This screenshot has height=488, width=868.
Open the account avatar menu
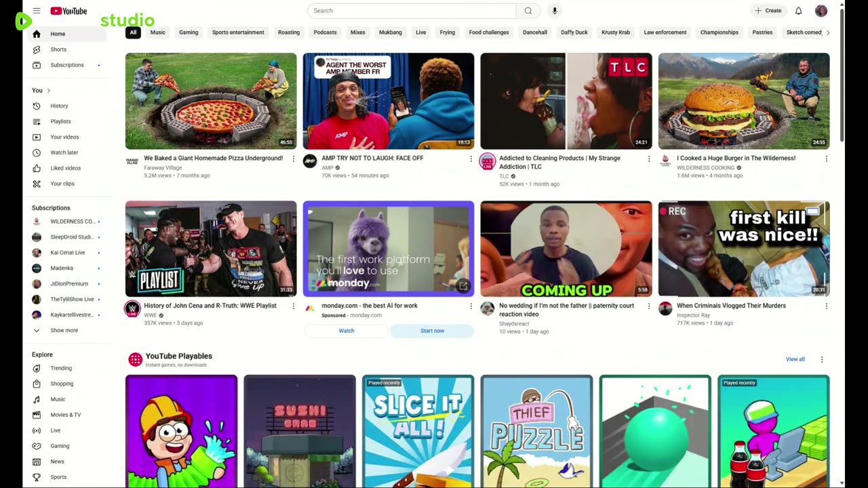click(x=821, y=11)
